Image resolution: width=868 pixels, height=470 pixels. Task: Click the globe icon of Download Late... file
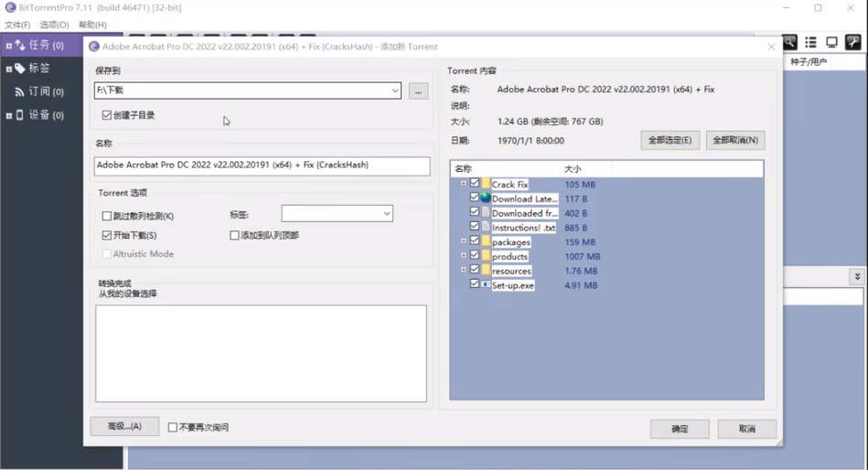point(486,198)
